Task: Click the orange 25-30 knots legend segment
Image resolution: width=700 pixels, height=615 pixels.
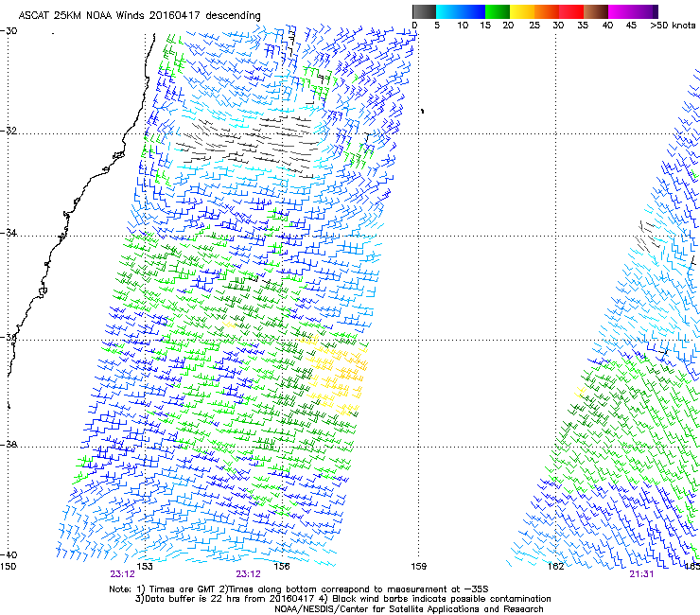Action: [x=547, y=11]
